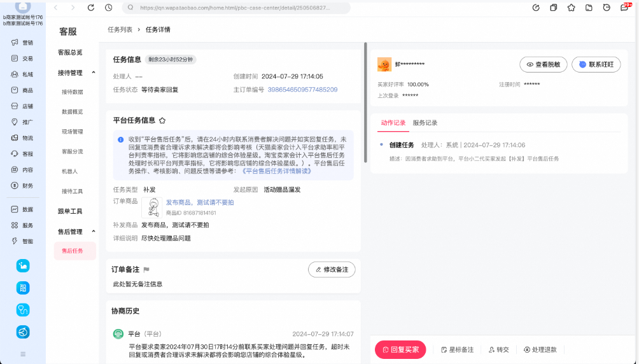Screen dimensions: 639x364
Task: Switch to the 动作记录 tab
Action: pyautogui.click(x=393, y=123)
